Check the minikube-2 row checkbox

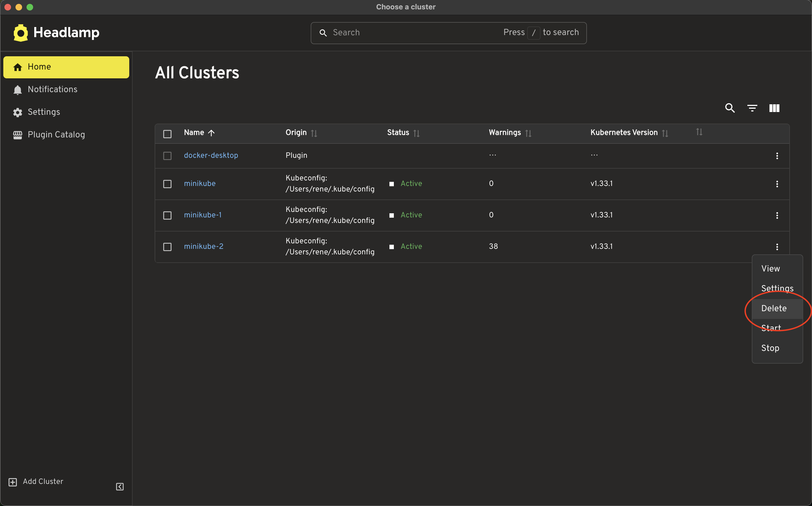pos(167,247)
